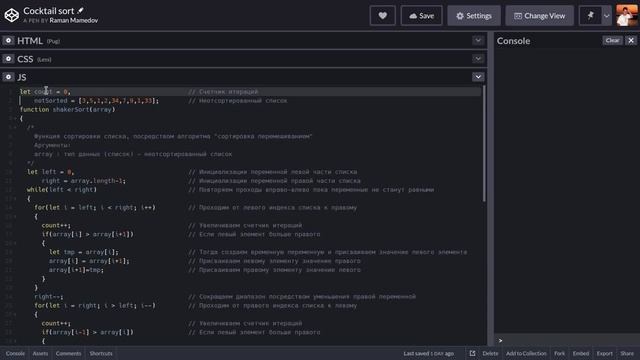This screenshot has width=640, height=360.
Task: Open Shortcuts from footer bar
Action: pyautogui.click(x=101, y=353)
